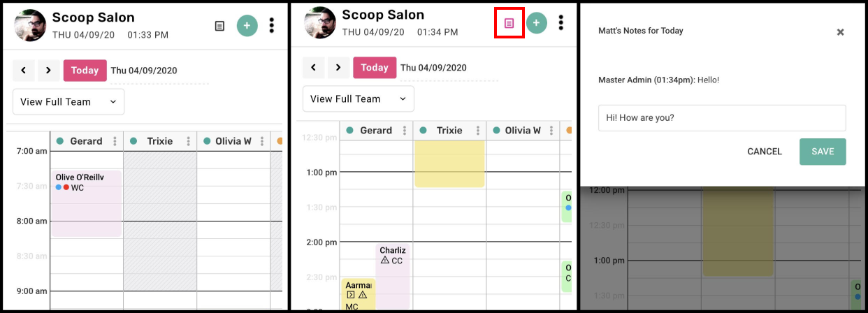Click the note text input field
868x313 pixels.
(722, 118)
